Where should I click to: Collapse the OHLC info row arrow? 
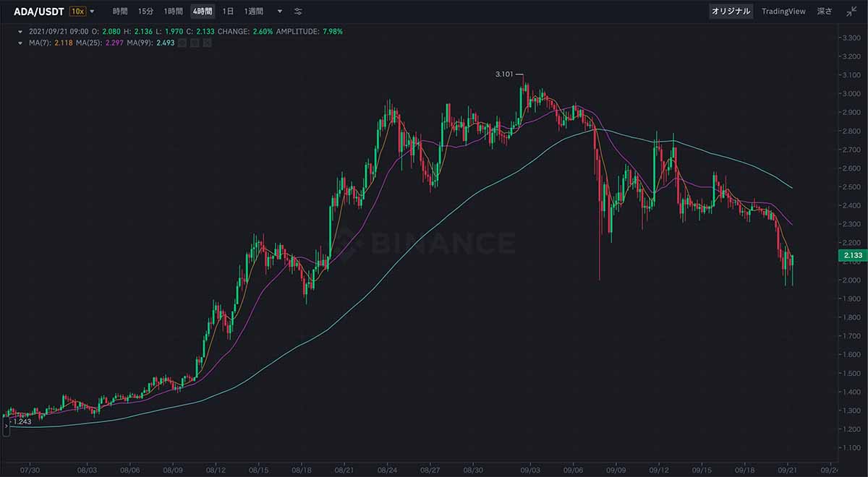20,32
